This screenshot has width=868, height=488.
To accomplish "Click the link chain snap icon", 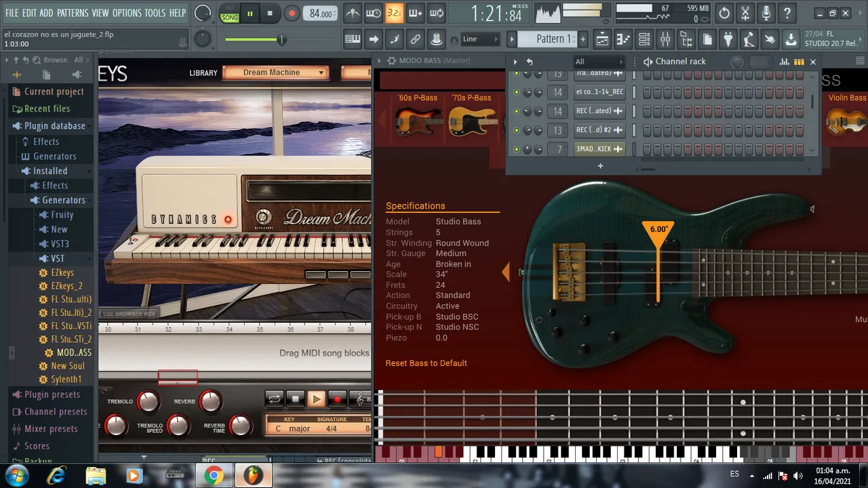I will coord(416,39).
